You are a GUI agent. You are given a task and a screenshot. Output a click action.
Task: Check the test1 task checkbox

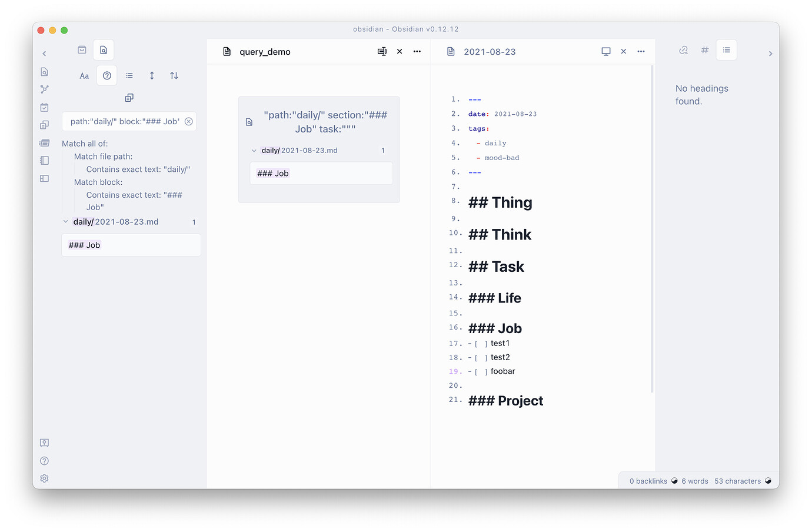(x=481, y=344)
